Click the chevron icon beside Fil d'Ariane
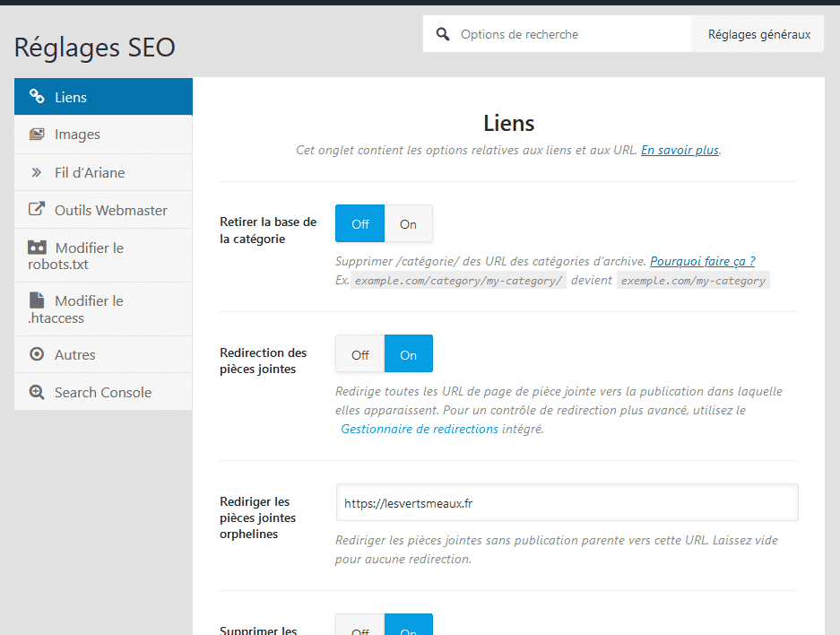Image resolution: width=840 pixels, height=635 pixels. (x=37, y=171)
